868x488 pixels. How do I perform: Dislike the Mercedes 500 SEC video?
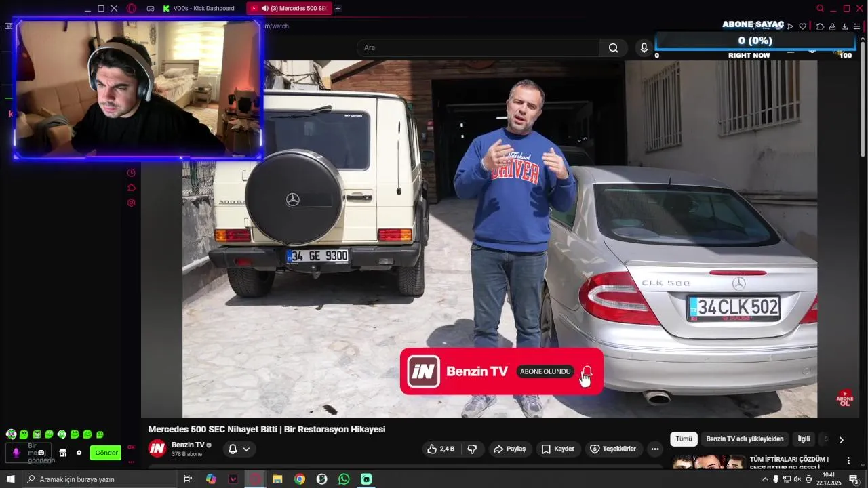click(x=472, y=449)
